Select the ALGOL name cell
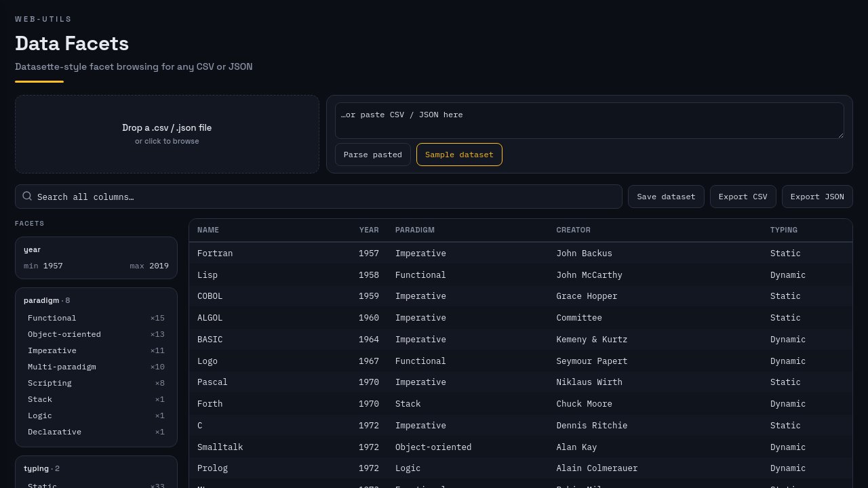 pyautogui.click(x=210, y=318)
